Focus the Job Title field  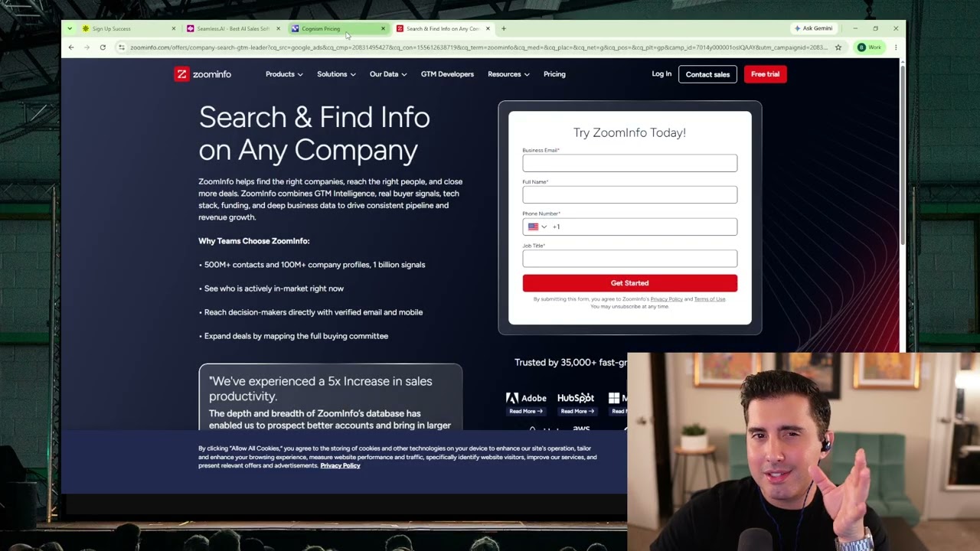click(x=630, y=259)
